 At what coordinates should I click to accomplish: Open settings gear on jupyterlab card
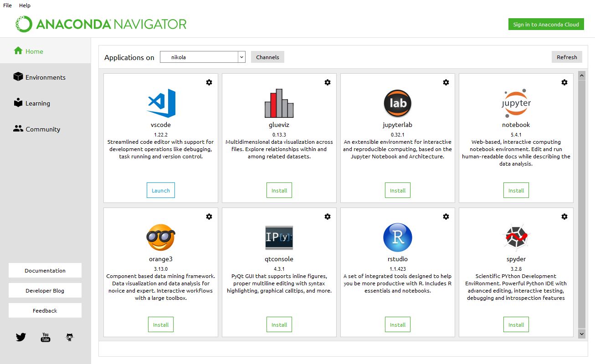coord(446,82)
